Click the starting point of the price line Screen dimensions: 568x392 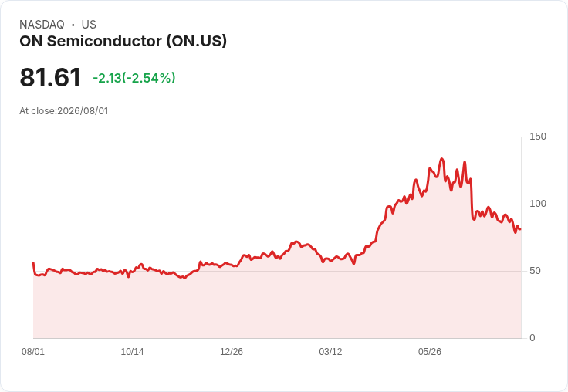[33, 263]
